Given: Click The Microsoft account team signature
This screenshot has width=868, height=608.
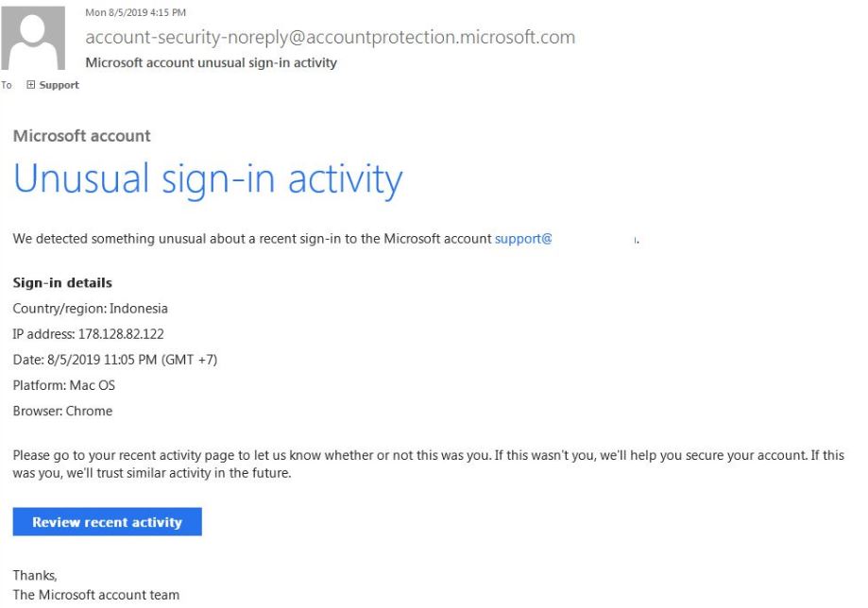Looking at the screenshot, I should point(96,595).
